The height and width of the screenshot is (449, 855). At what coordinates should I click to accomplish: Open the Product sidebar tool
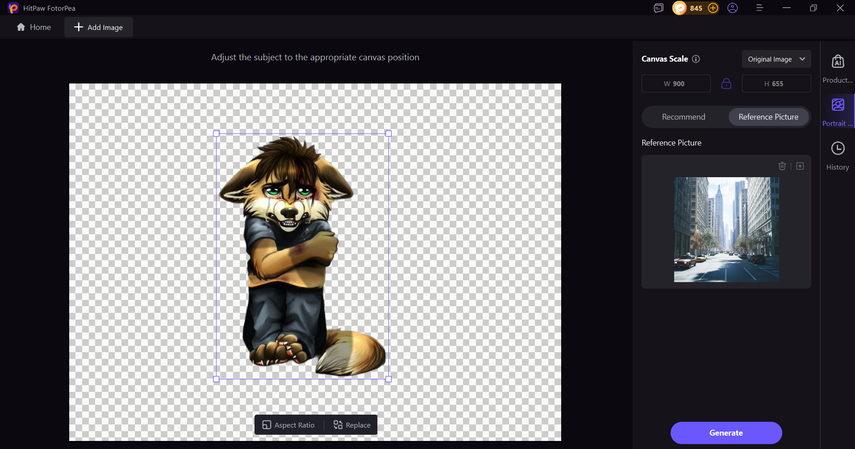(838, 69)
